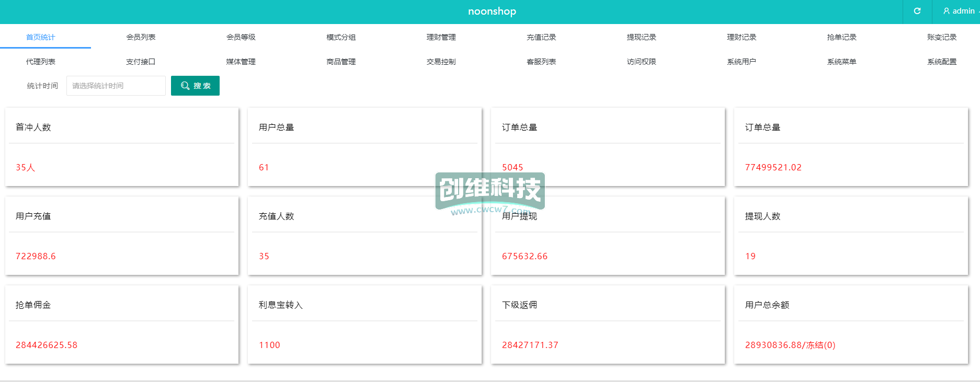Open the admin user menu
980x382 pixels.
pos(961,11)
